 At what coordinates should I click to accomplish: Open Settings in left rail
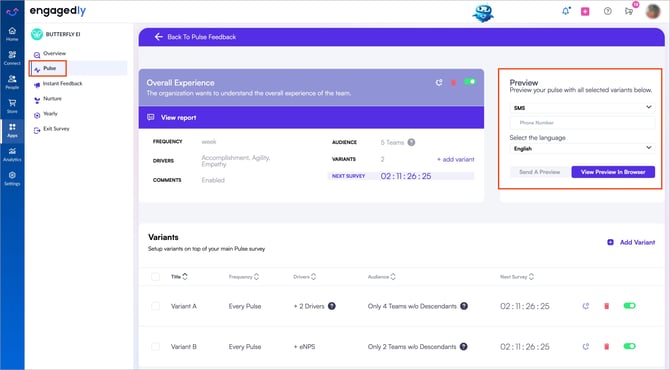tap(12, 178)
